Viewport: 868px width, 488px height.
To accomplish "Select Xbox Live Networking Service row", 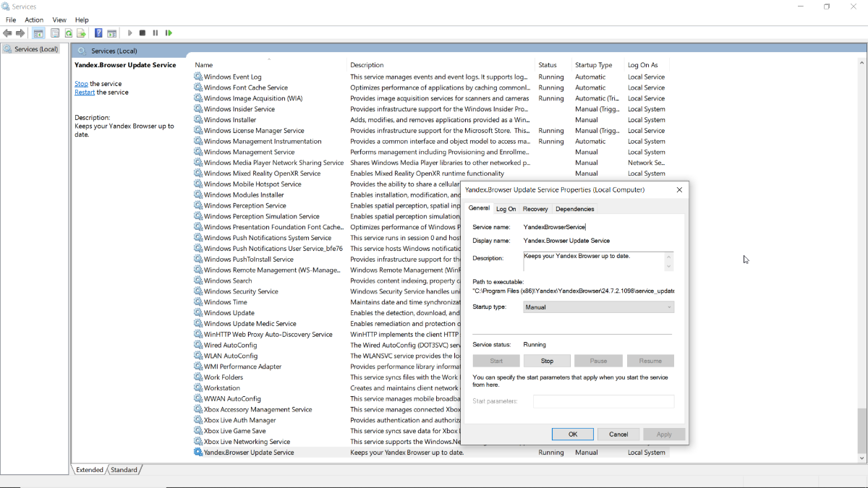I will [x=326, y=442].
